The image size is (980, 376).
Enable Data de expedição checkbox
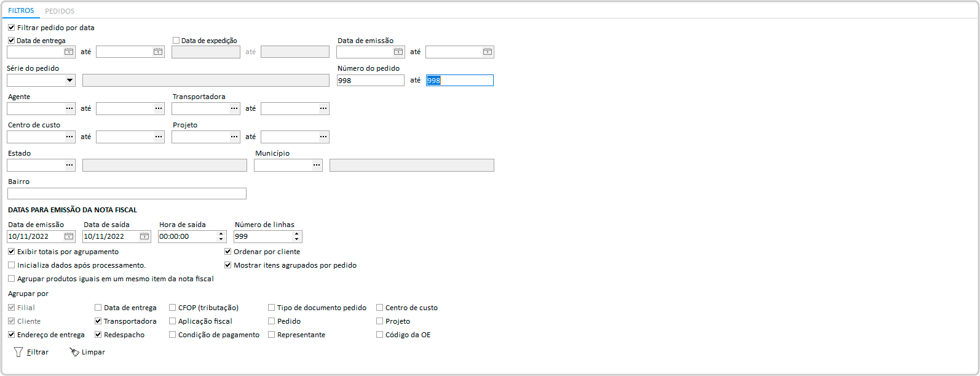pos(176,41)
